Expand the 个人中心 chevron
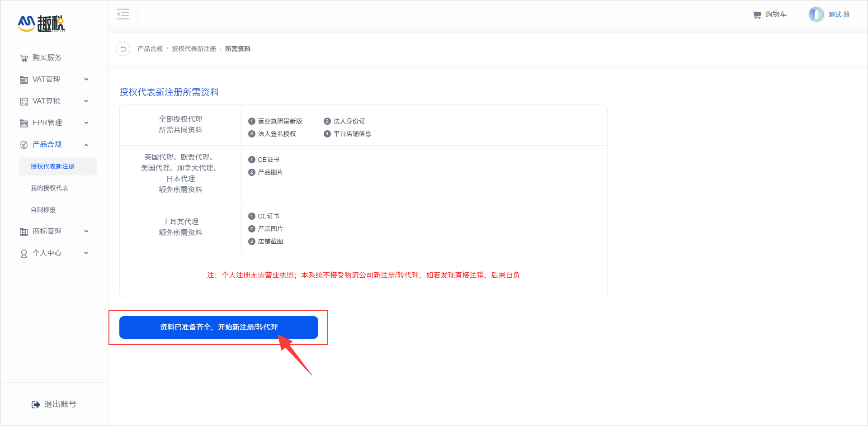 click(x=86, y=253)
